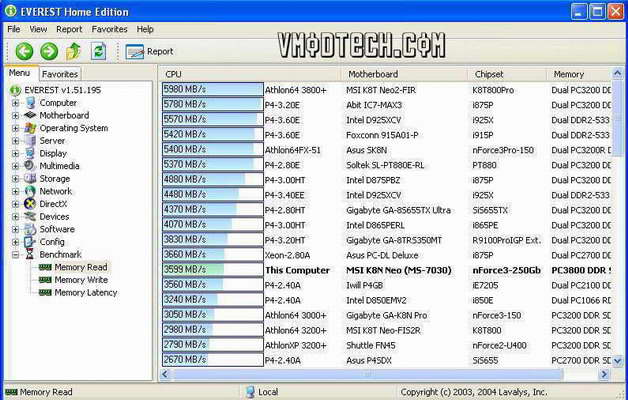Viewport: 628px width, 400px height.
Task: Open the Report menu
Action: coord(69,29)
